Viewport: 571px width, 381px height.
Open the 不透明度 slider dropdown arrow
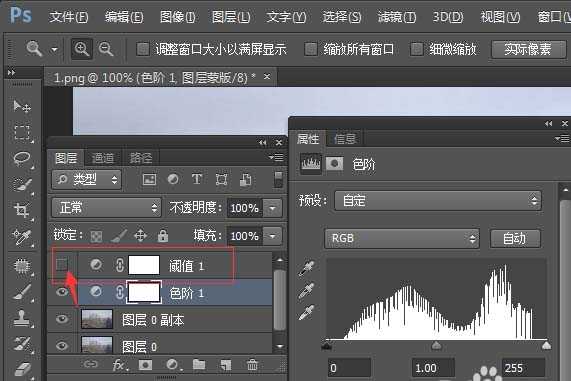[272, 208]
